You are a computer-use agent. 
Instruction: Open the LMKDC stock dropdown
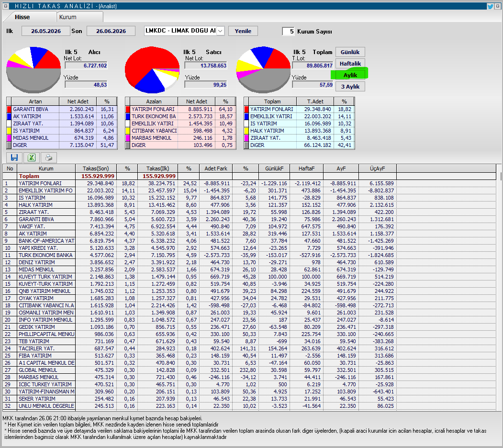tap(220, 31)
